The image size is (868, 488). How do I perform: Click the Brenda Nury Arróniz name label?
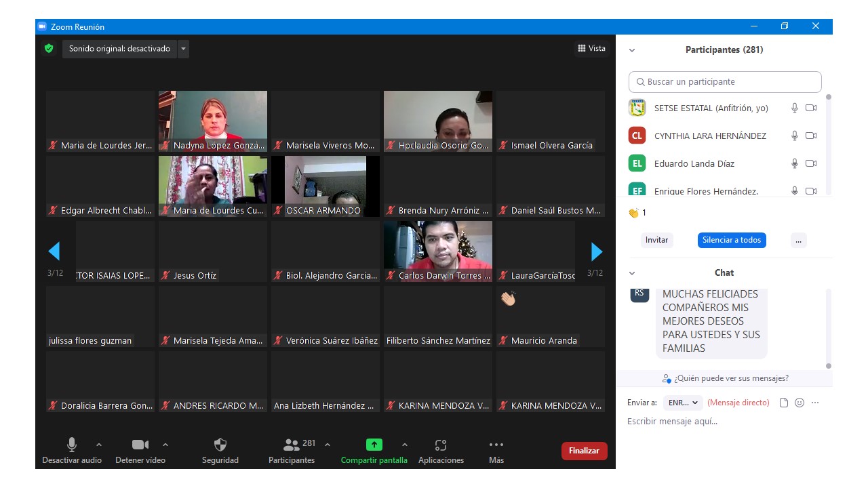(443, 211)
